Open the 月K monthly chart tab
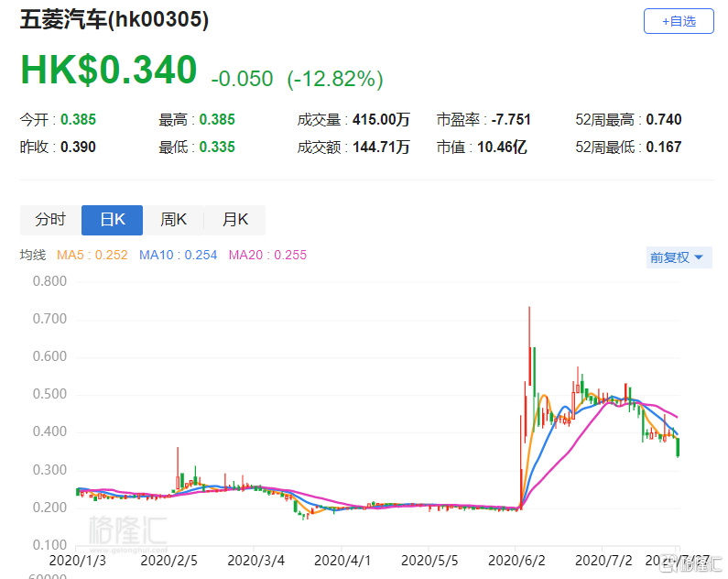 tap(234, 220)
